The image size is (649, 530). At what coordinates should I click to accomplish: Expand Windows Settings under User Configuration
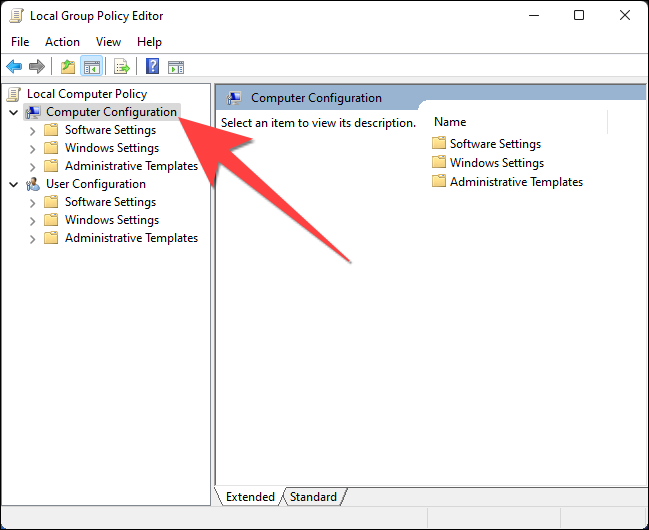[x=33, y=221]
